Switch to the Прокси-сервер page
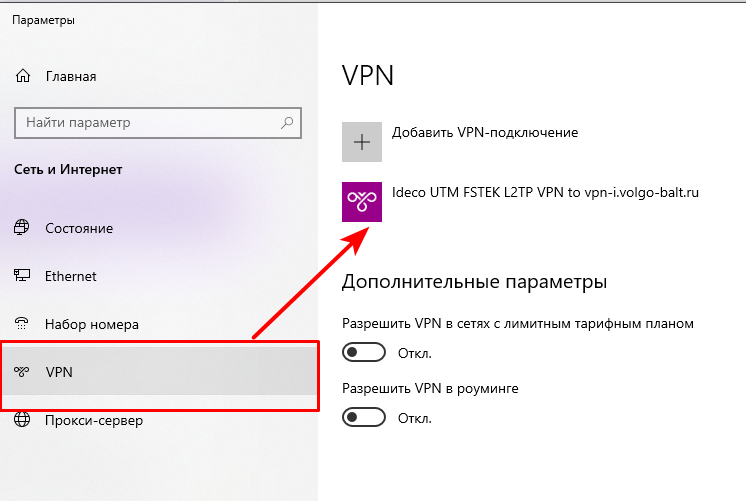Screen dimensions: 746x501 93,421
